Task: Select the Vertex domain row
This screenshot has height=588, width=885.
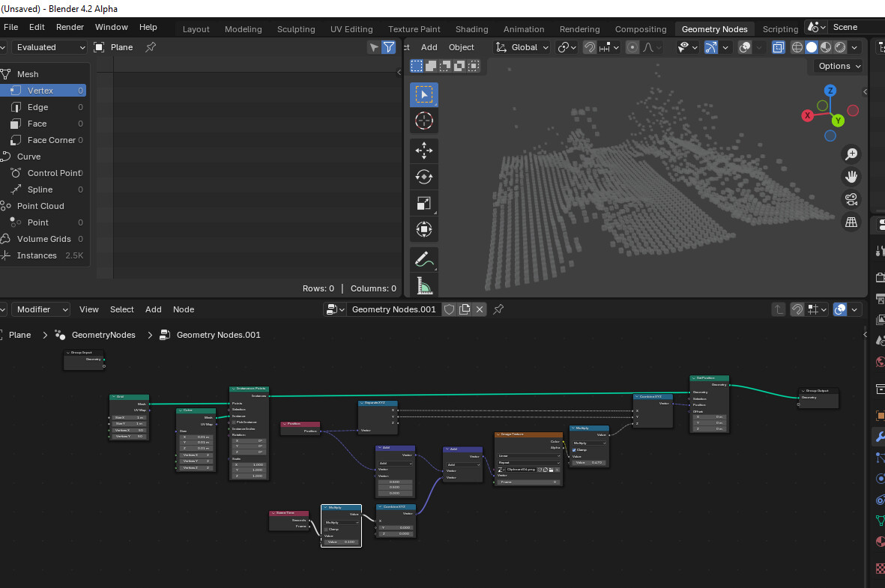Action: tap(44, 91)
